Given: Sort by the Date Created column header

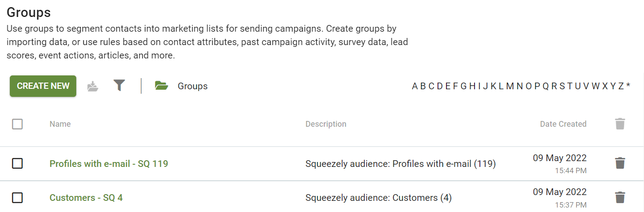Looking at the screenshot, I should [x=563, y=124].
